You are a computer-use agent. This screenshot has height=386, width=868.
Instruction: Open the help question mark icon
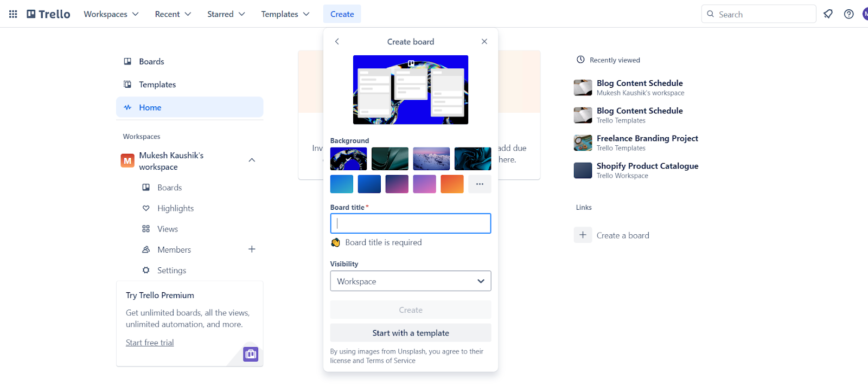(x=849, y=14)
